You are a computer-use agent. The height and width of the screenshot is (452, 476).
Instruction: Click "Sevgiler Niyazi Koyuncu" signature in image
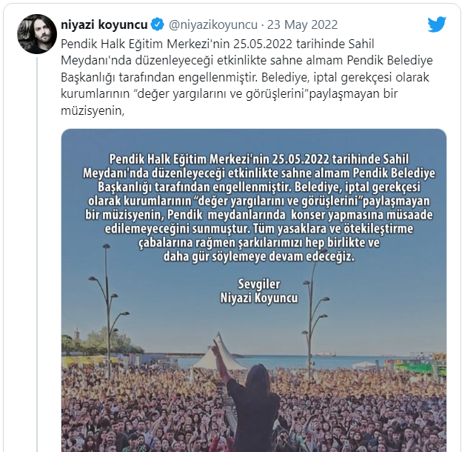click(259, 291)
